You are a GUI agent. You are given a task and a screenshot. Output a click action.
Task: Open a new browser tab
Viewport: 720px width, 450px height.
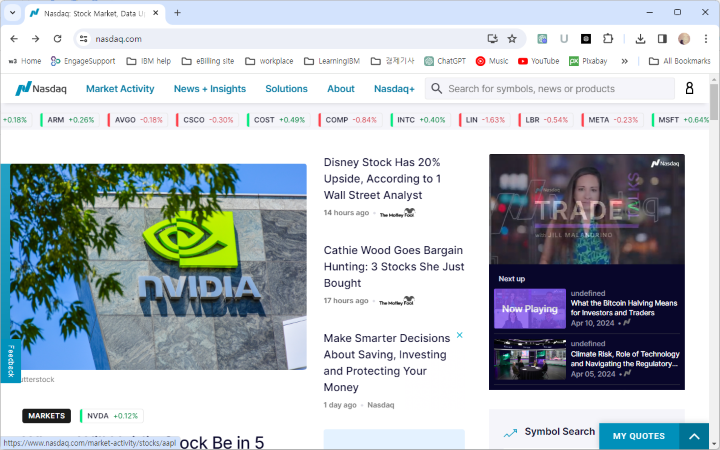pos(177,13)
